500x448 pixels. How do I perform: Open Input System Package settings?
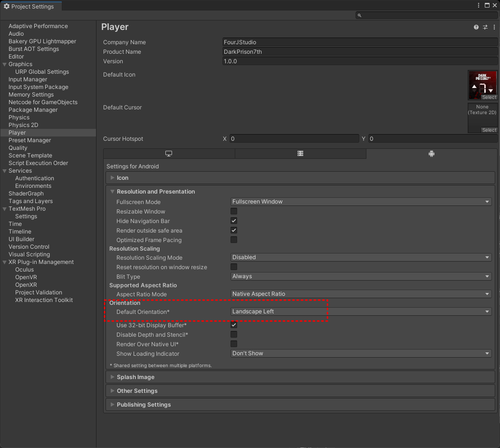pos(38,87)
